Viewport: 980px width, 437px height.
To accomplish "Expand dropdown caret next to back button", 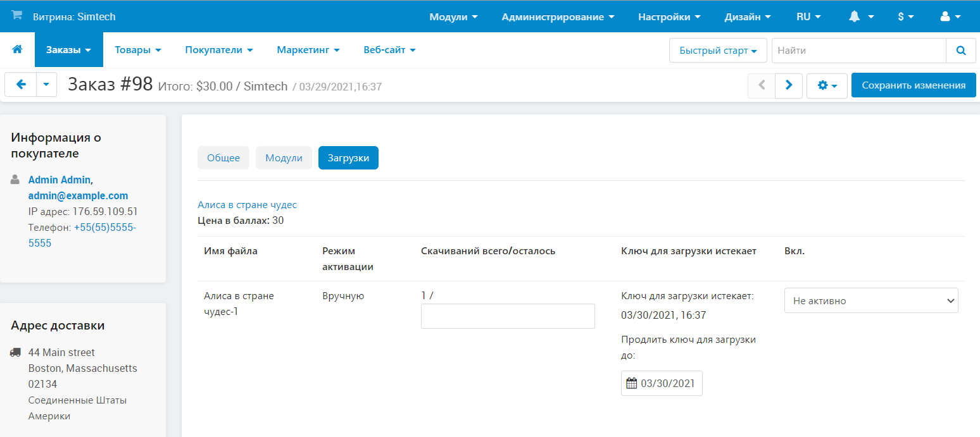I will pyautogui.click(x=46, y=85).
